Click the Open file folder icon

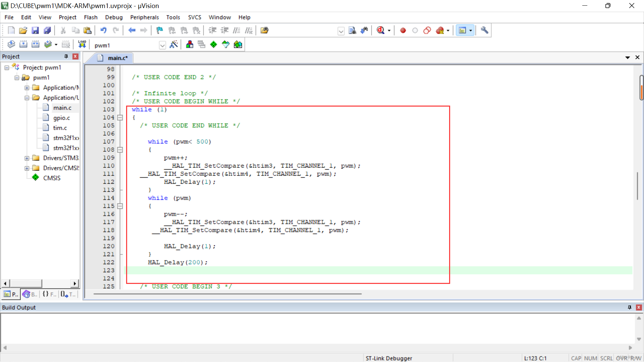(x=23, y=31)
